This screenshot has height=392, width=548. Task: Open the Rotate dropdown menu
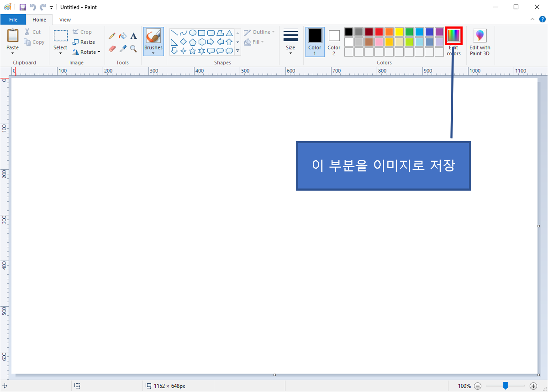coord(86,52)
